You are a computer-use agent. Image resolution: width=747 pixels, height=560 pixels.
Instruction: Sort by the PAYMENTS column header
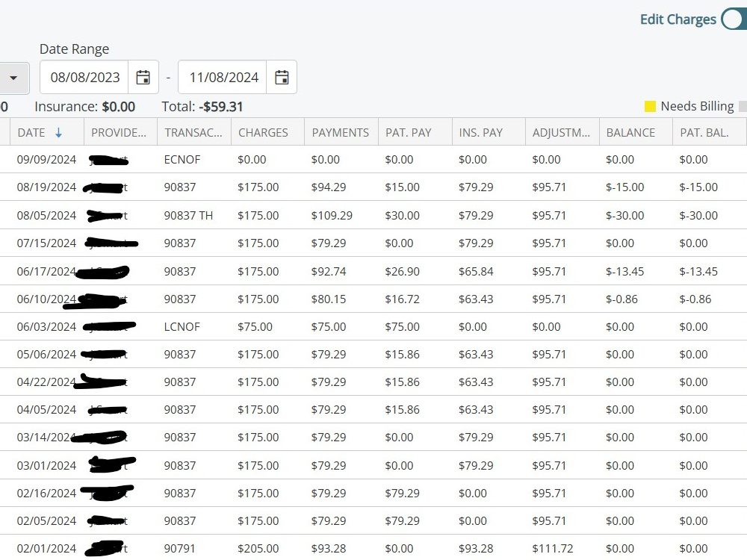tap(340, 133)
